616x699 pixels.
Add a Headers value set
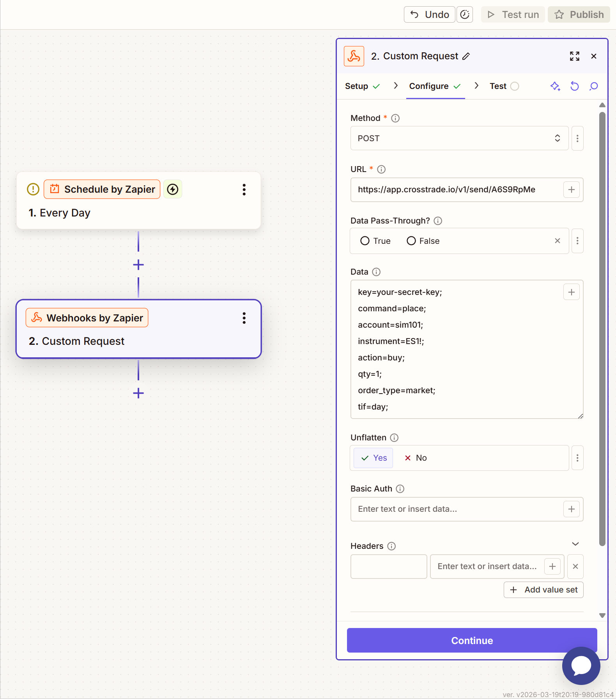[543, 590]
